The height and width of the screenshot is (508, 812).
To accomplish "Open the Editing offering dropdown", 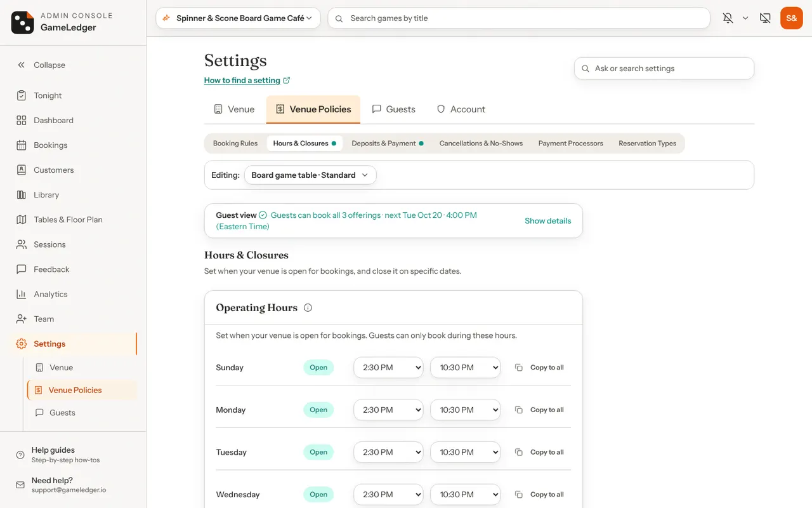I will 310,175.
